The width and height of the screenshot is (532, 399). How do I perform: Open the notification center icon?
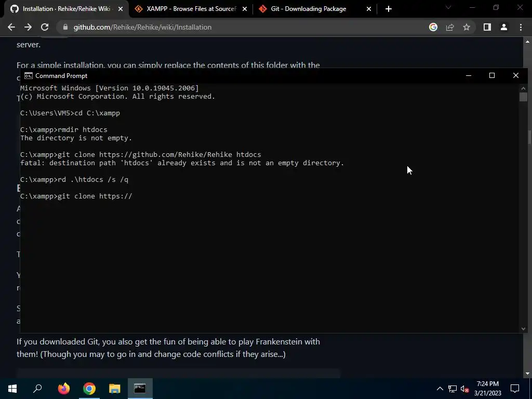[x=515, y=389]
